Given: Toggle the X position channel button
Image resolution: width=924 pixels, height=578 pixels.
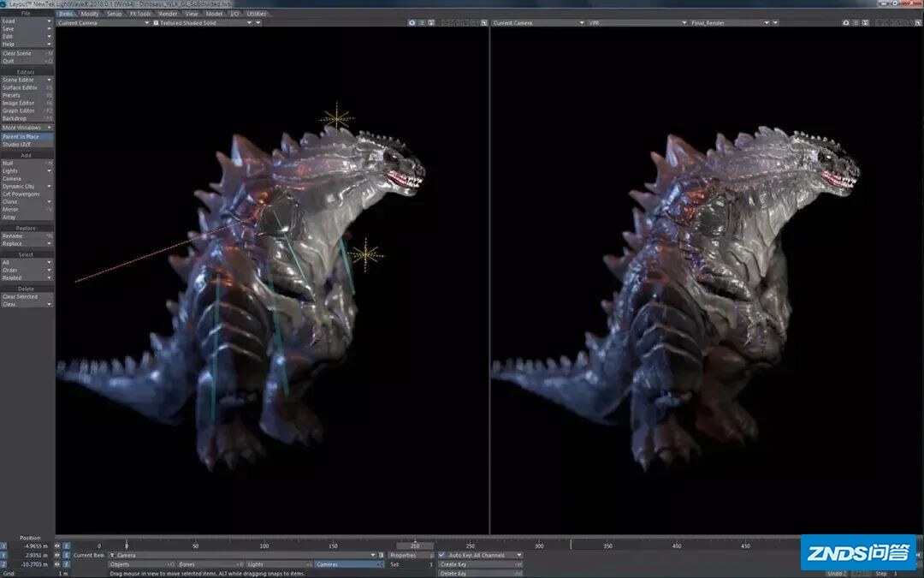Looking at the screenshot, I should (3, 546).
